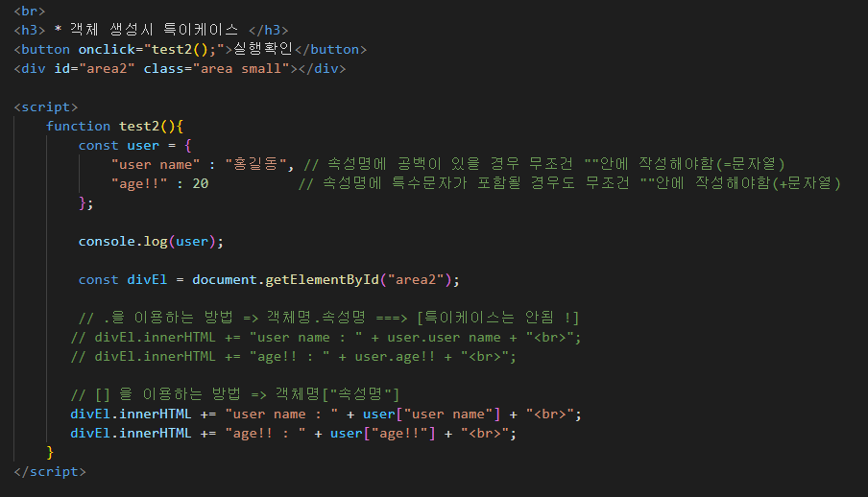Screen dimensions: 868x497
Task: Click the "area2" argument in getElementById
Action: (416, 279)
